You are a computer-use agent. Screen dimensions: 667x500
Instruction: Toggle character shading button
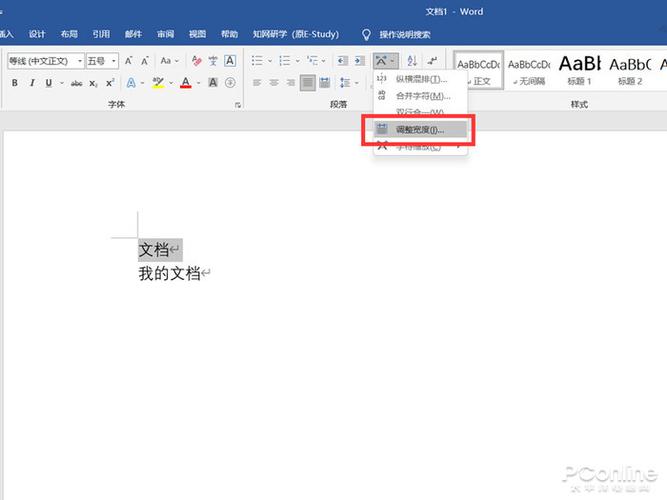pyautogui.click(x=213, y=83)
